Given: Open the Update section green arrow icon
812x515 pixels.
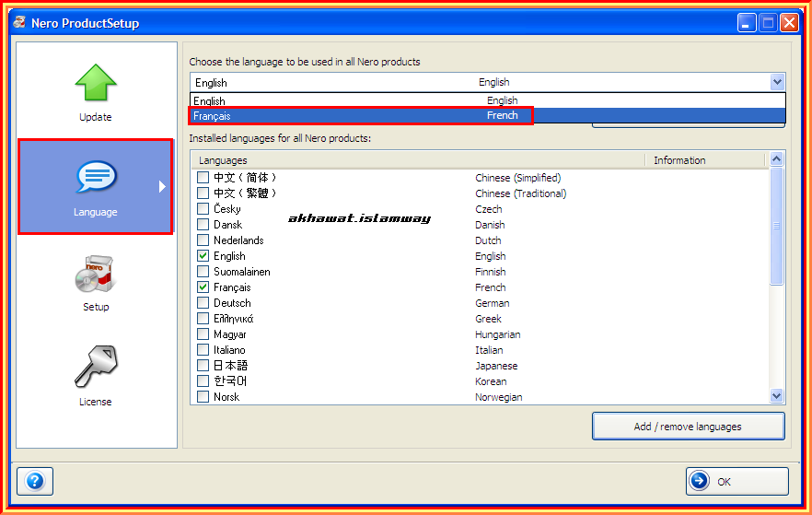Looking at the screenshot, I should (96, 82).
